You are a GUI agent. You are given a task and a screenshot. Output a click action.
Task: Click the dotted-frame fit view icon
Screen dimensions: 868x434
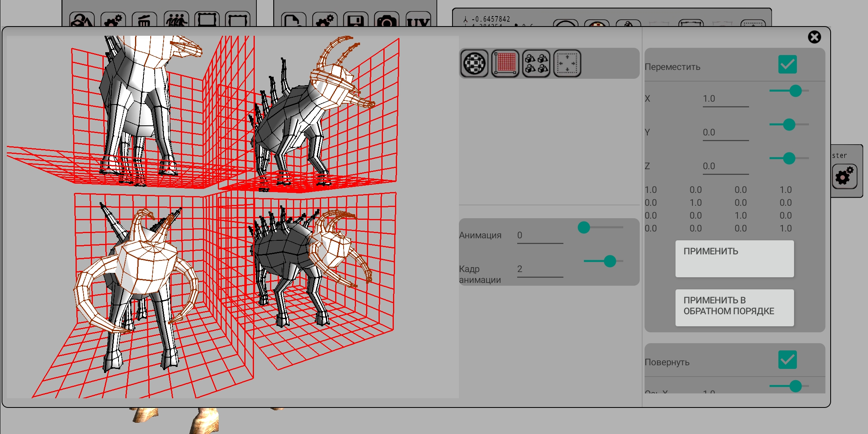567,63
